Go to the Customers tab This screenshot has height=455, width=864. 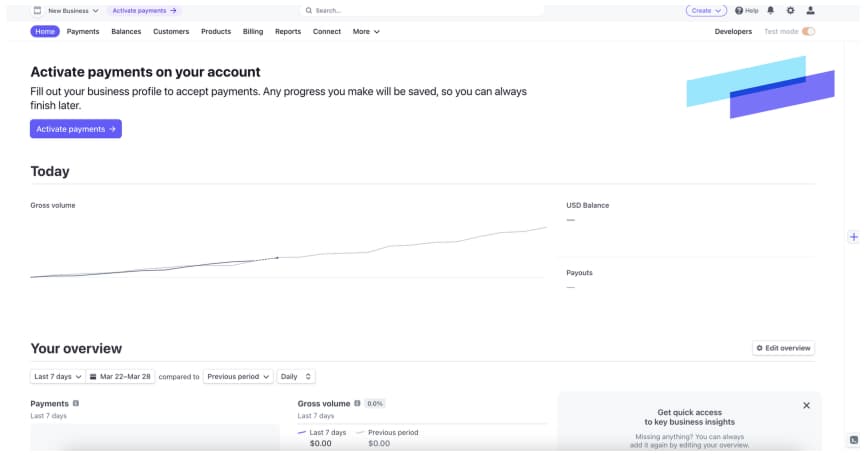click(171, 31)
